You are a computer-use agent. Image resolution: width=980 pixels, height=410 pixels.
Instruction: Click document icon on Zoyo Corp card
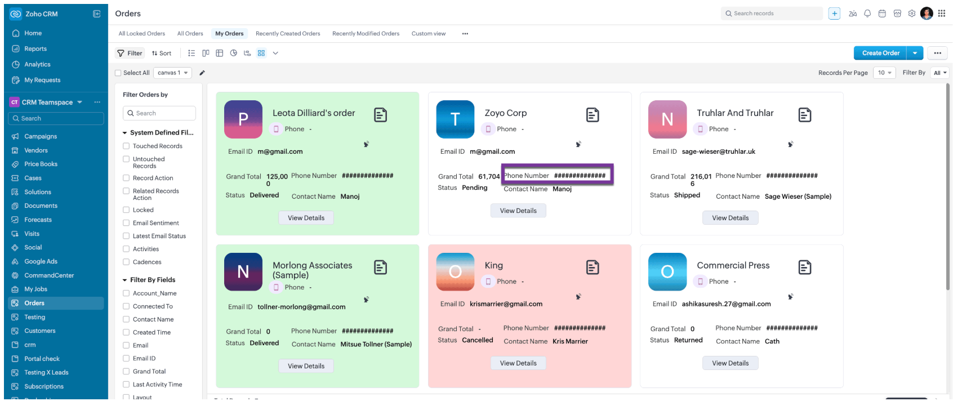coord(593,115)
